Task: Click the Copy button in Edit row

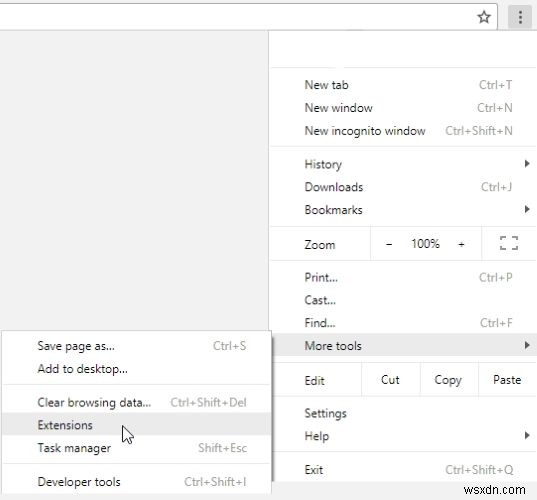Action: (x=448, y=380)
